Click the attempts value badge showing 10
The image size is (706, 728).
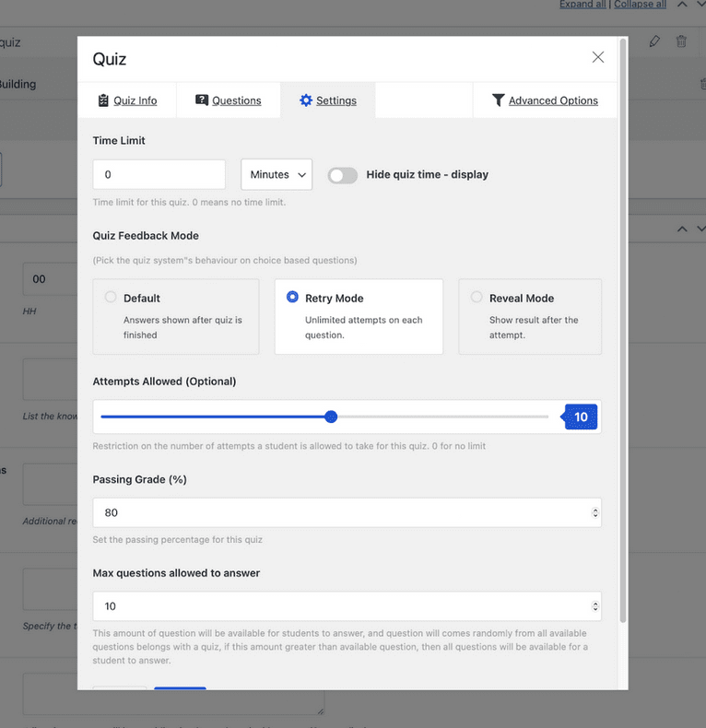point(581,417)
